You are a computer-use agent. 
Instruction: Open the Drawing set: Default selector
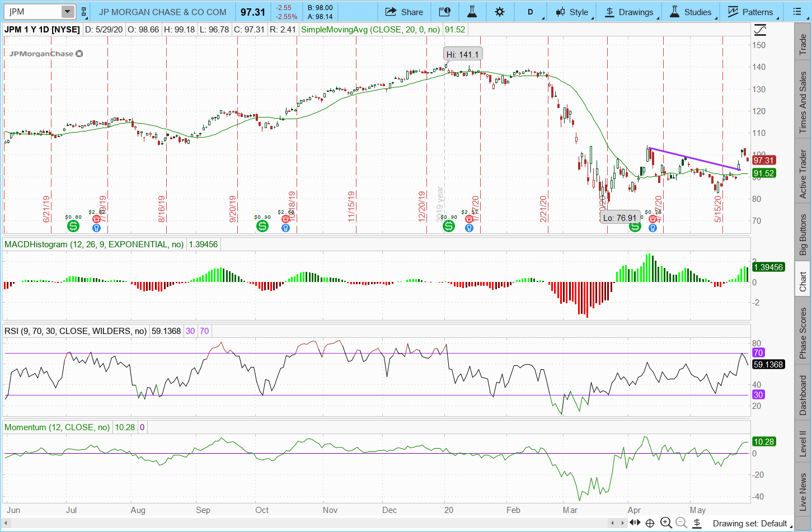click(749, 524)
